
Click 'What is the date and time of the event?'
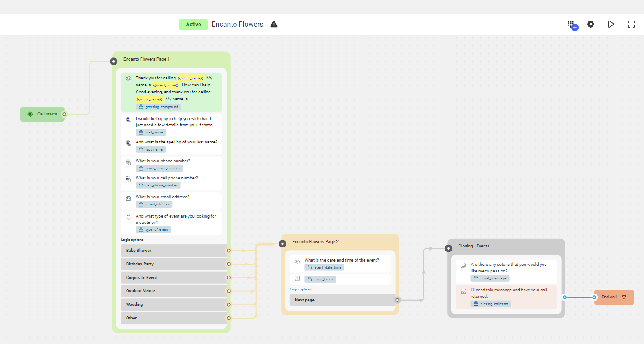342,260
